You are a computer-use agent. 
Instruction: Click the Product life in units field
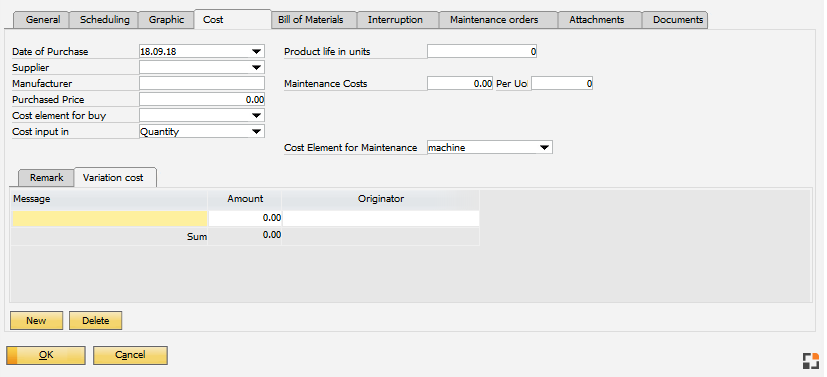(482, 52)
